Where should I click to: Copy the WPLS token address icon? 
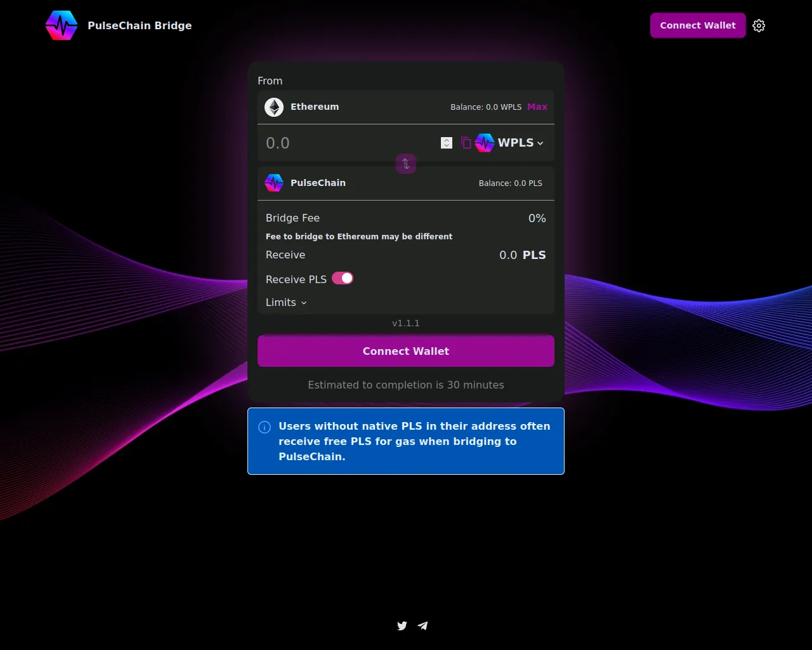tap(466, 143)
